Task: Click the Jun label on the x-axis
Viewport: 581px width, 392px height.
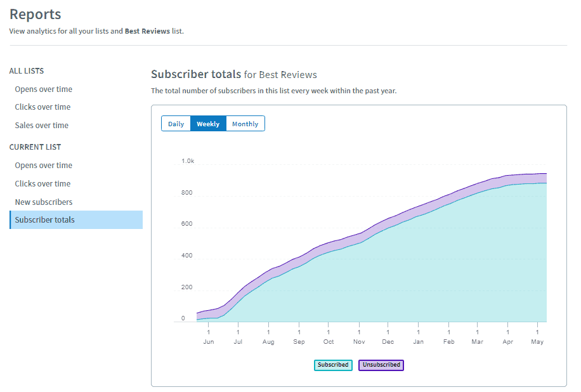Action: point(208,342)
